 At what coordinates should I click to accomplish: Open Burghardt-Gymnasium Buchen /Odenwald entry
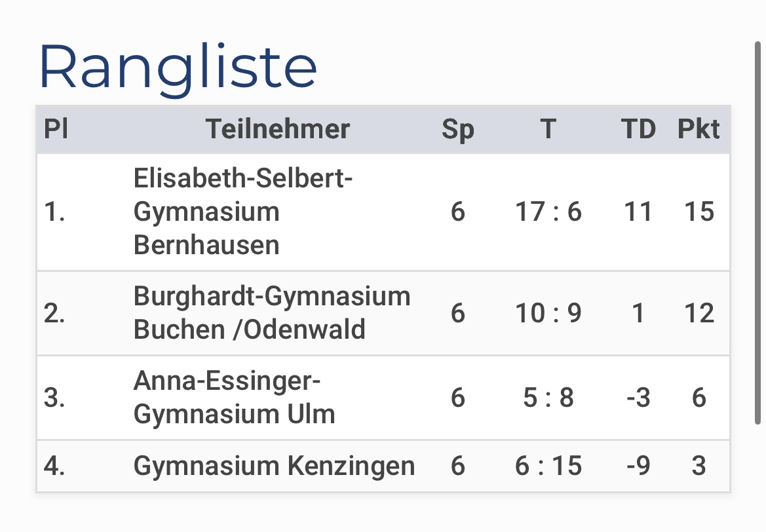point(272,313)
